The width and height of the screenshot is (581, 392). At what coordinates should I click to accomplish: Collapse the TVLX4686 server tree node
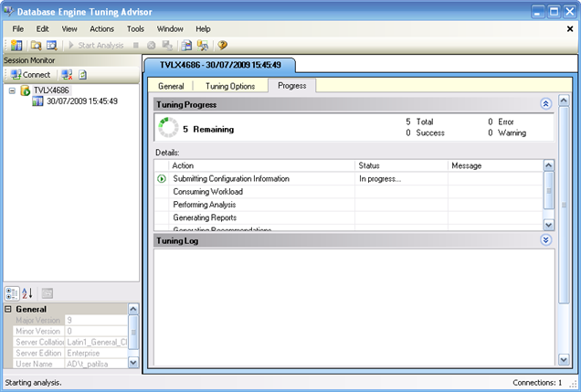[12, 90]
